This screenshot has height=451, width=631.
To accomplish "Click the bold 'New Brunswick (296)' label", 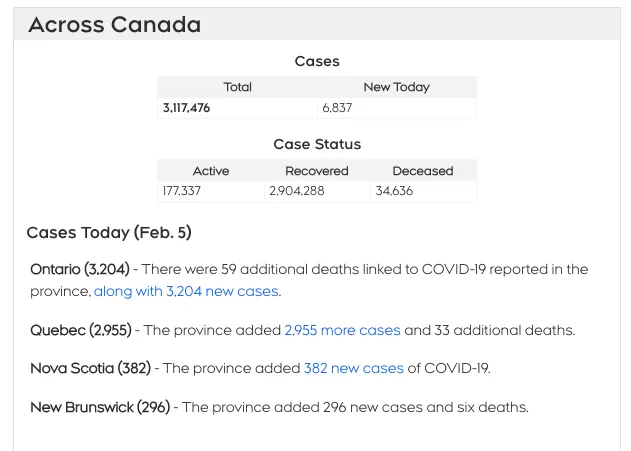I will pyautogui.click(x=100, y=407).
